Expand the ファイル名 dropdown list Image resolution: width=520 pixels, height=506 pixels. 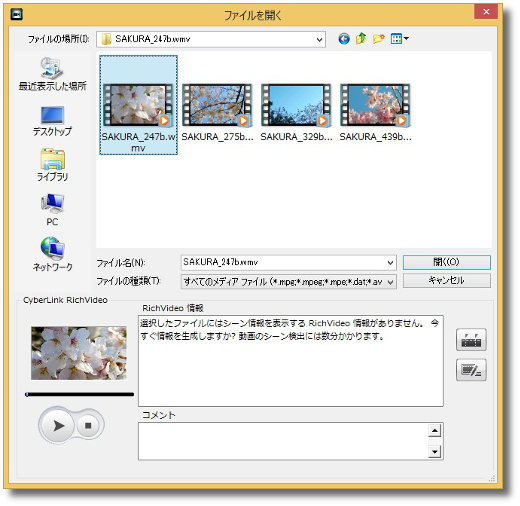tap(390, 263)
